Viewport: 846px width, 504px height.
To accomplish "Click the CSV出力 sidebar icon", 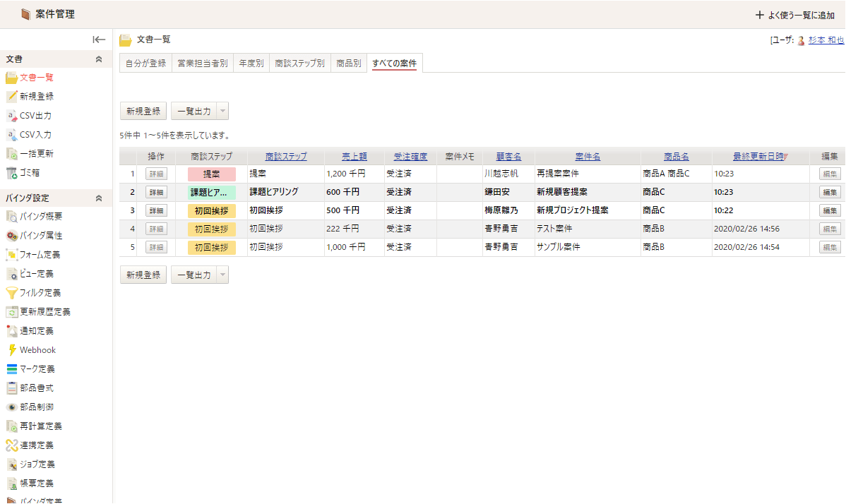I will 11,116.
